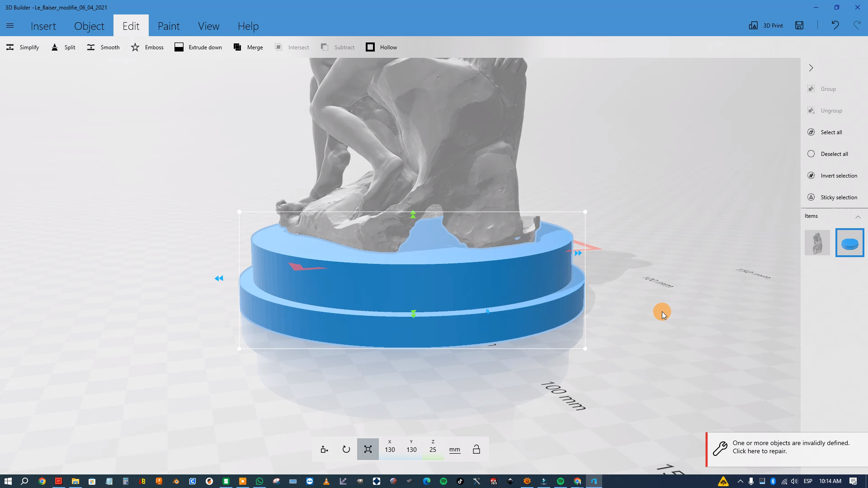Click the Hollow tool

(381, 47)
